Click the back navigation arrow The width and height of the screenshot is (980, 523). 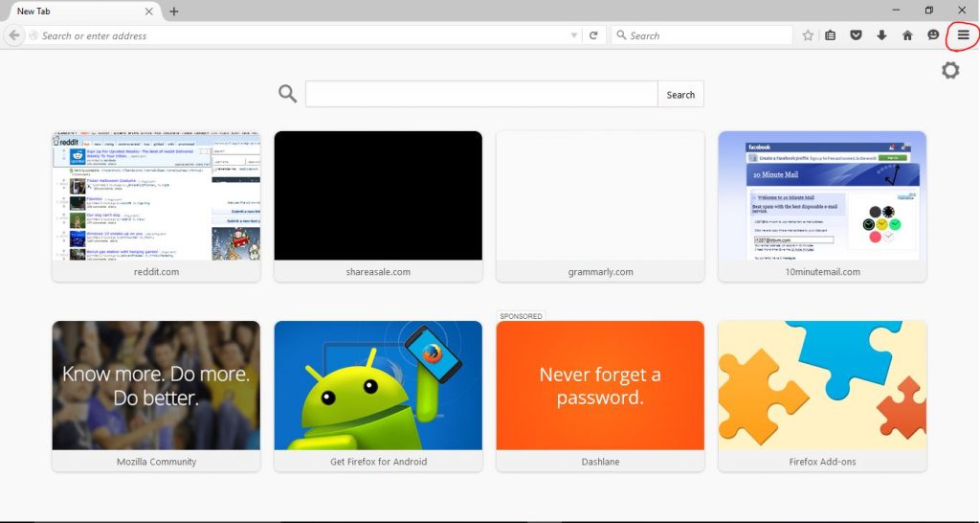pos(14,35)
